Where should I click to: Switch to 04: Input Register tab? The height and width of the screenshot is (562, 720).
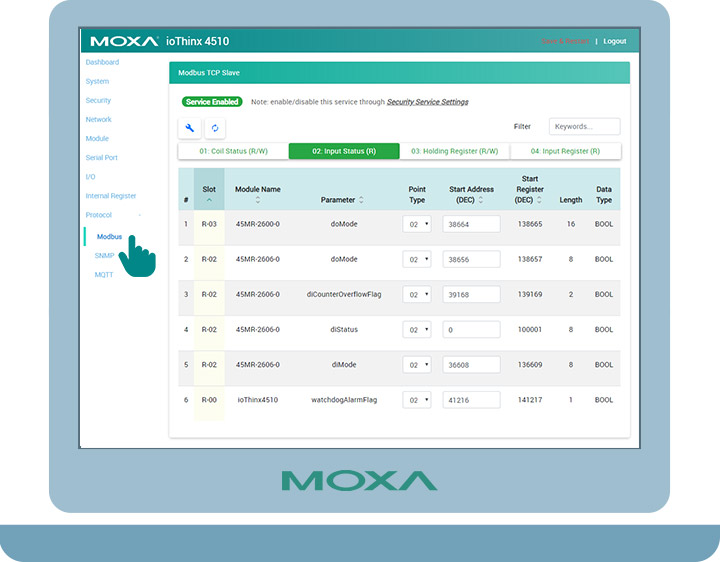[x=565, y=151]
